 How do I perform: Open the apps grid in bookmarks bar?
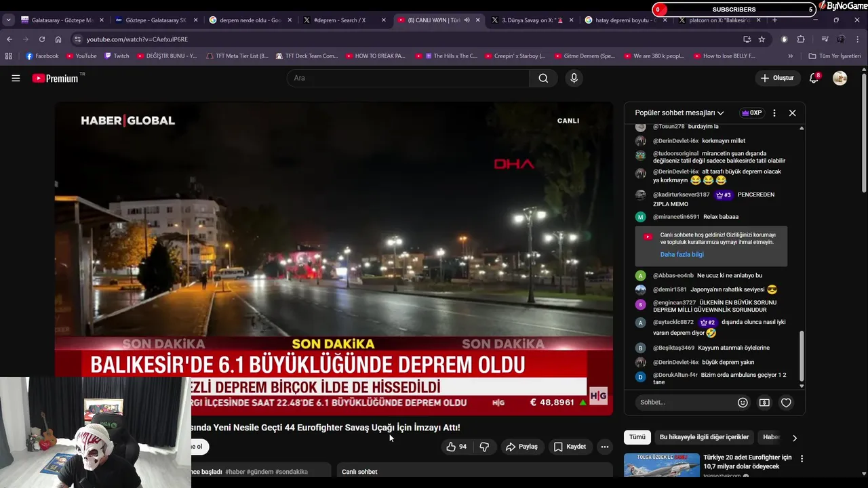click(9, 56)
